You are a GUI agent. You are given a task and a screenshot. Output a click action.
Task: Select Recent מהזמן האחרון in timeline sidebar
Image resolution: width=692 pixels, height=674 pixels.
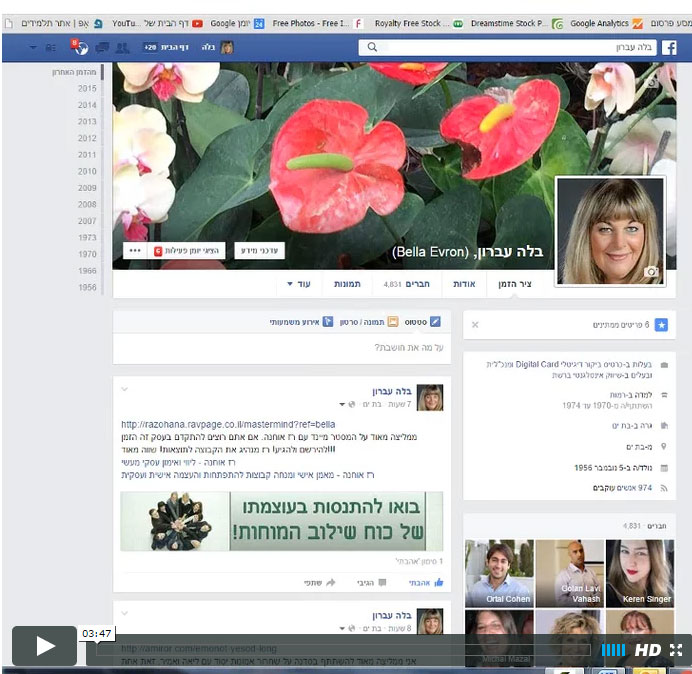pos(74,72)
